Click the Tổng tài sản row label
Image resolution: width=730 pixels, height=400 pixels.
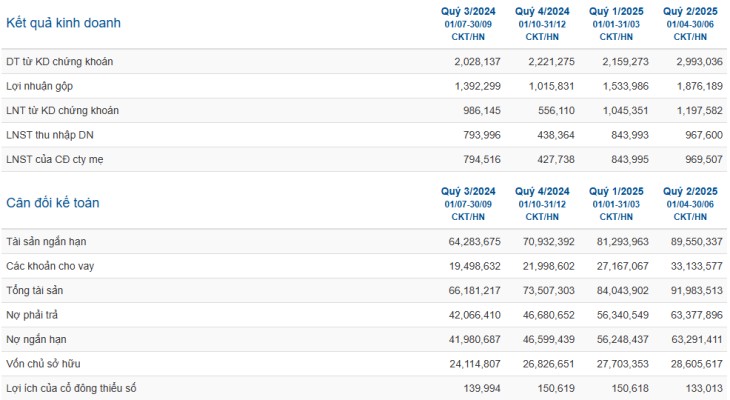click(x=34, y=291)
